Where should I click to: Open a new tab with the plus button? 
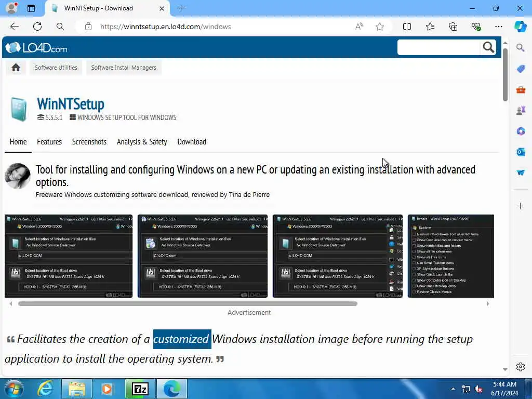tap(181, 8)
